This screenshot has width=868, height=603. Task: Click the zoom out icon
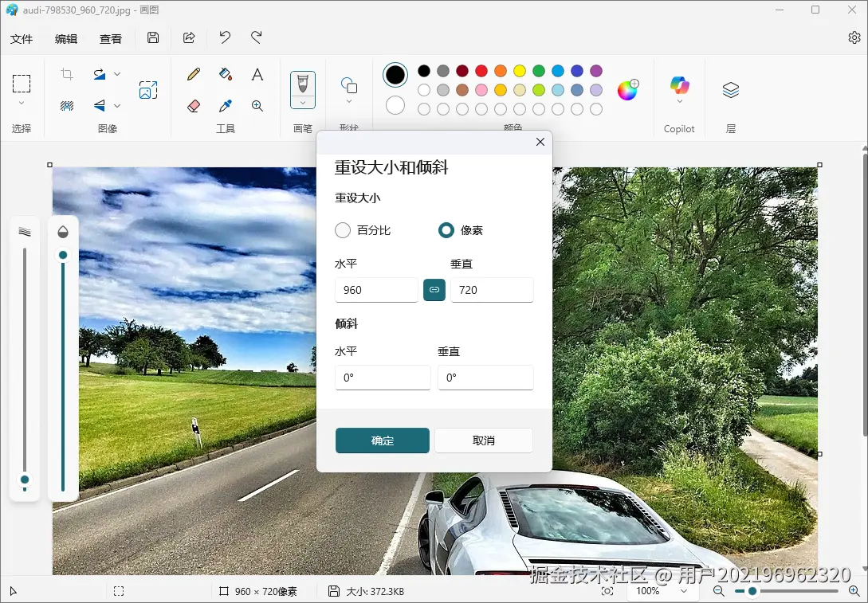click(718, 591)
